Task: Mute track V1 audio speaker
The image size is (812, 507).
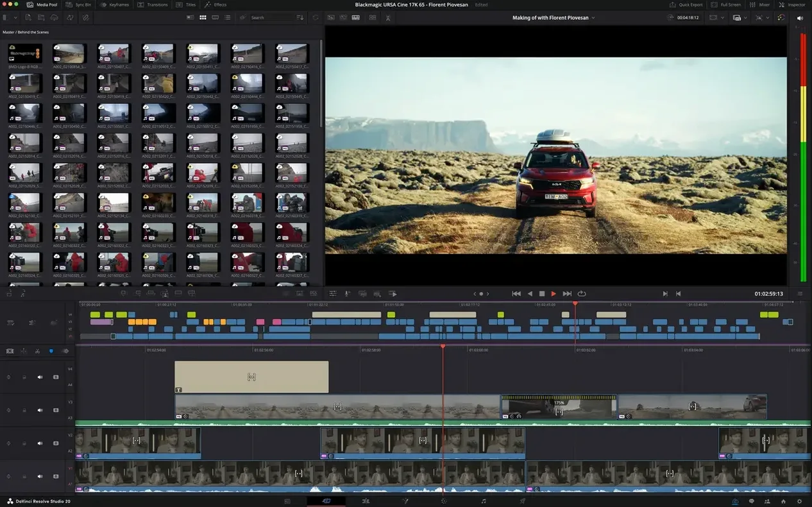Action: click(x=40, y=477)
